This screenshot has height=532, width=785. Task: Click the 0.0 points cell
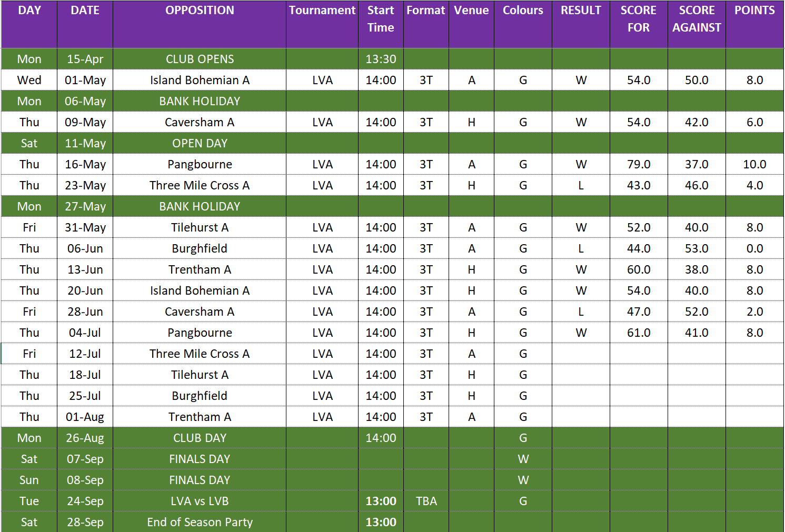(754, 248)
